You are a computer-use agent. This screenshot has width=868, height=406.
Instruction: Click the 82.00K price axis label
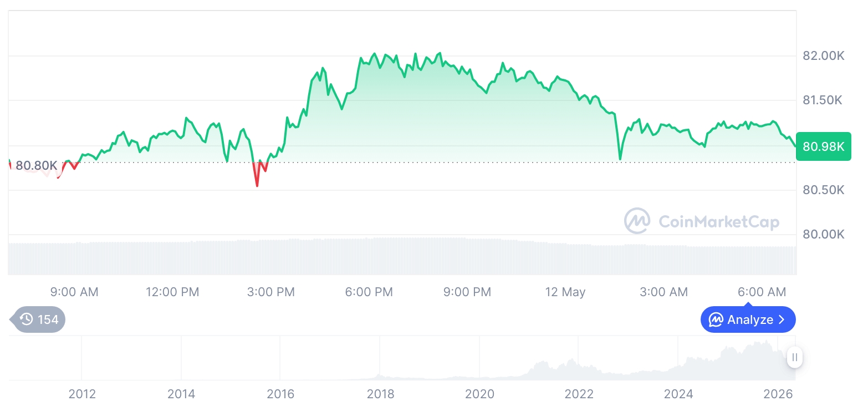(x=823, y=55)
